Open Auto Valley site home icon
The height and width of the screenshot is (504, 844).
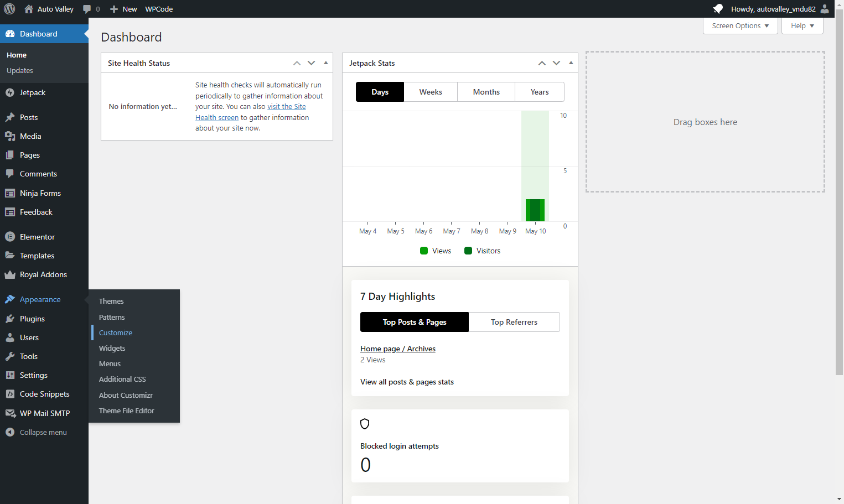pos(29,9)
